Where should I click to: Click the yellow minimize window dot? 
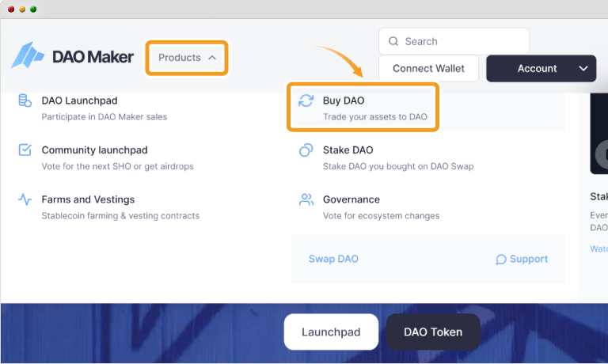tap(22, 9)
